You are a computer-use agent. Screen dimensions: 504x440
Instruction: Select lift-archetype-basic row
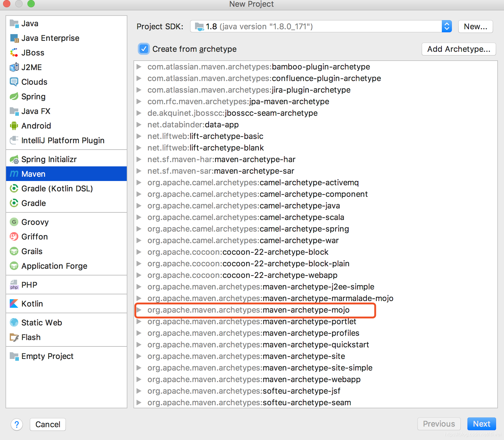point(316,136)
